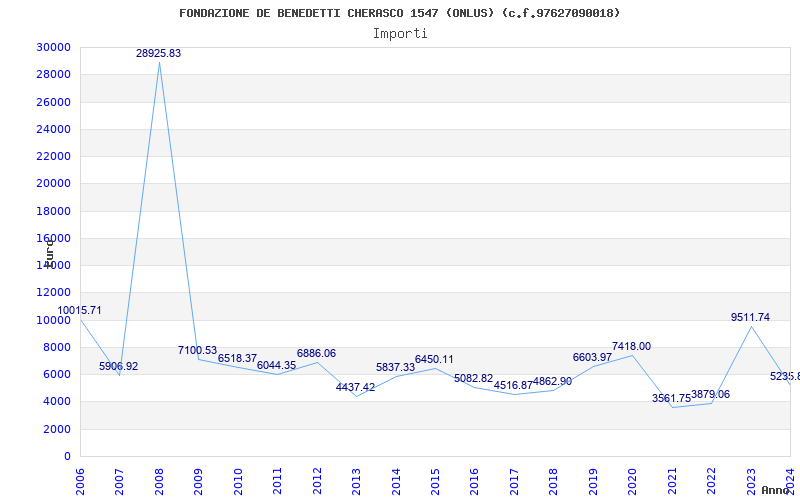Viewport: 800px width, 500px height.
Task: Click the 6886.06 data label
Action: pyautogui.click(x=316, y=354)
